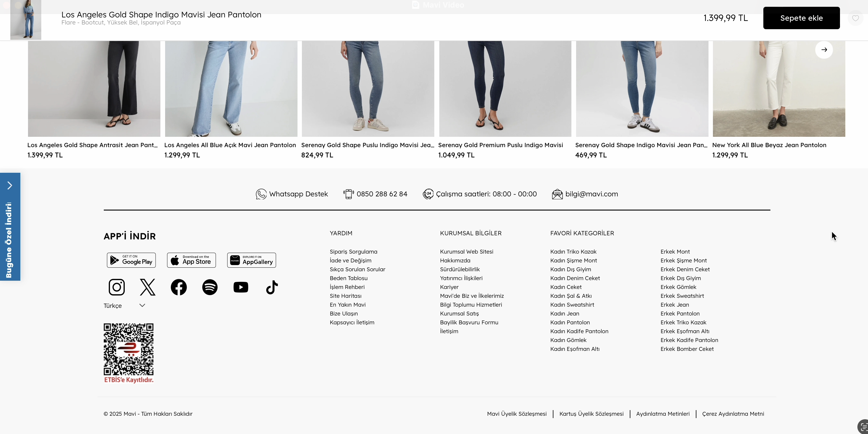Click the Huawei AppGallery badge
Viewport: 868px width, 434px height.
coord(251,260)
